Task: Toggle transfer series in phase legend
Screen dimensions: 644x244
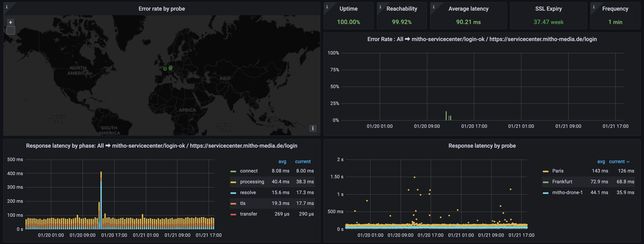Action: click(249, 214)
